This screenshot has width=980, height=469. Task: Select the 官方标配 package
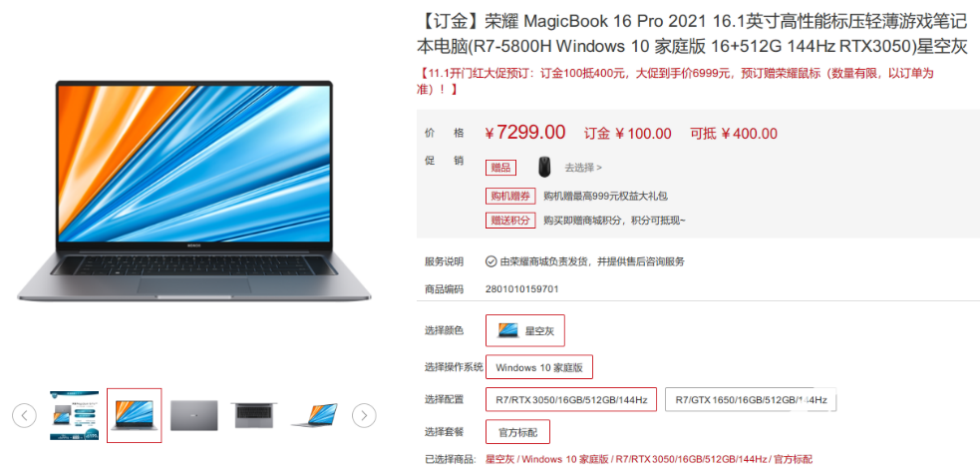click(518, 431)
